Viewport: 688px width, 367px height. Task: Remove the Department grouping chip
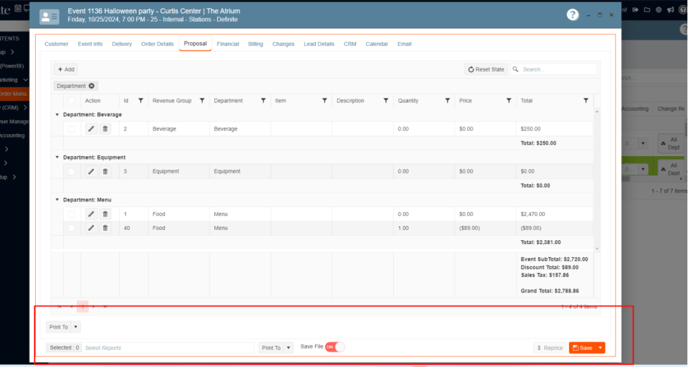click(x=91, y=86)
